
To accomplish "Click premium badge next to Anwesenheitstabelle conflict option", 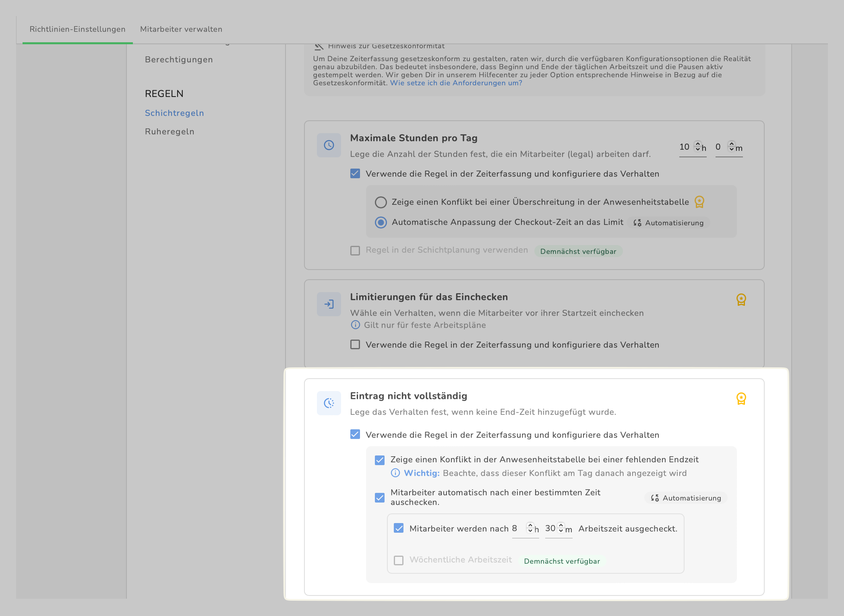I will pos(699,202).
